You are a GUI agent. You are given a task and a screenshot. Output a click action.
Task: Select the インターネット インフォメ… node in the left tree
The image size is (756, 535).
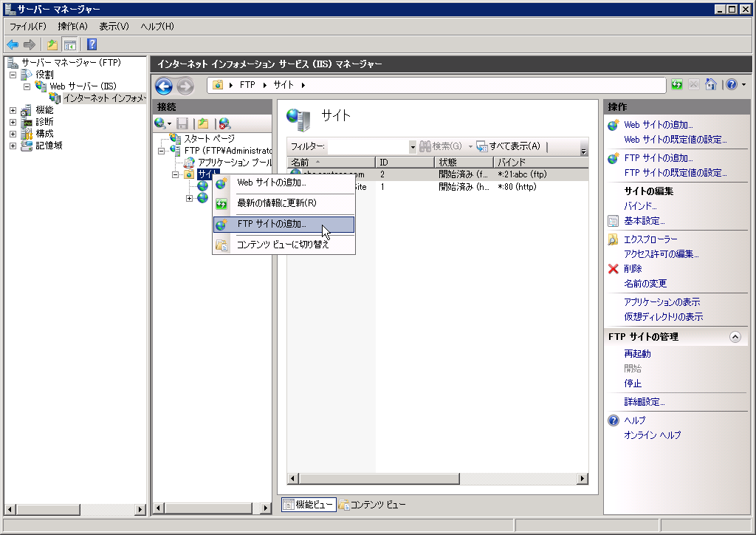104,98
